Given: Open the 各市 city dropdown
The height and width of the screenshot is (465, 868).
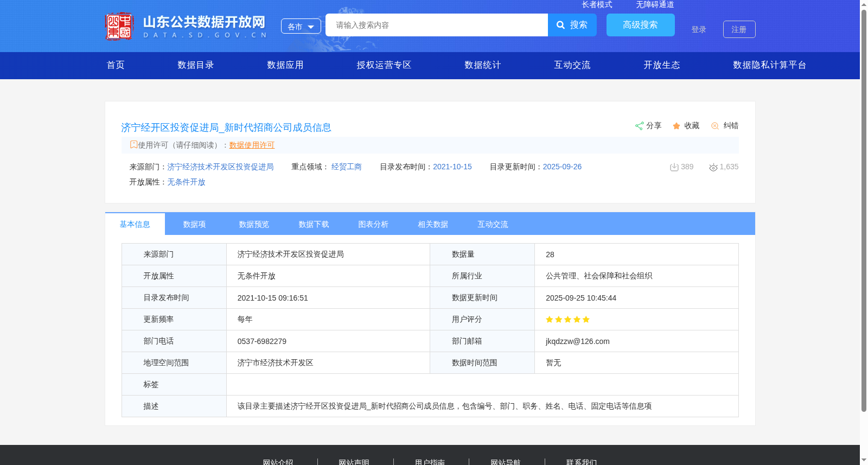Looking at the screenshot, I should click(x=301, y=26).
